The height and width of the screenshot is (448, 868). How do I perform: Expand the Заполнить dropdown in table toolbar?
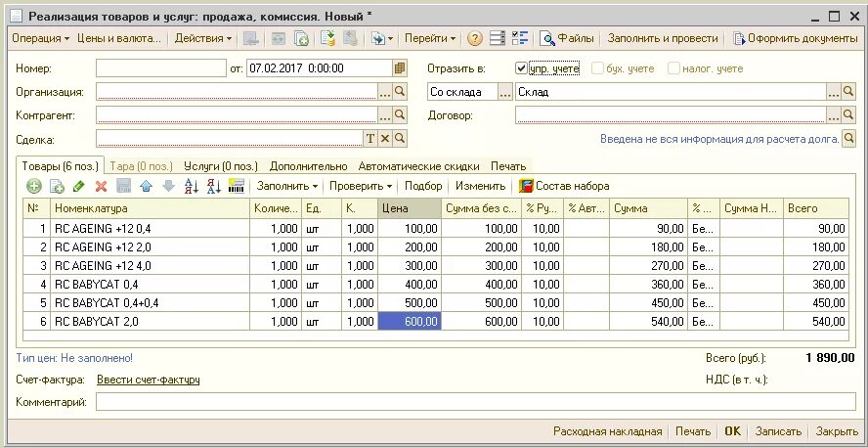coord(286,186)
